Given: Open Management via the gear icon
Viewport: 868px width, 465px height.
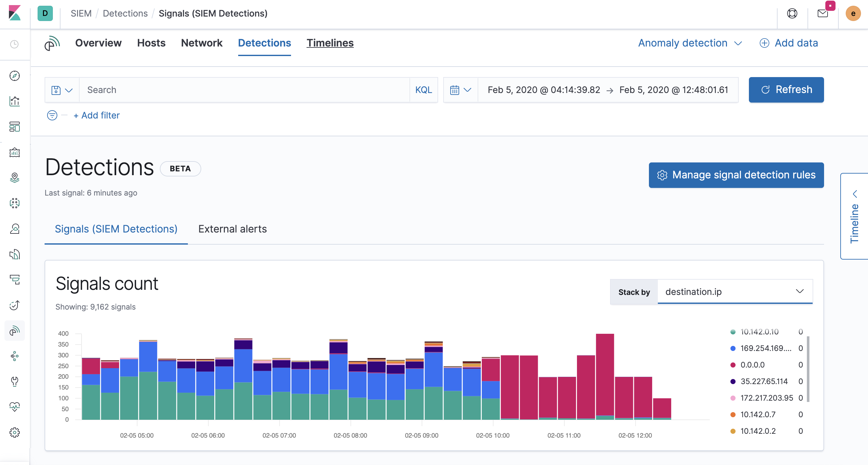Looking at the screenshot, I should [15, 432].
